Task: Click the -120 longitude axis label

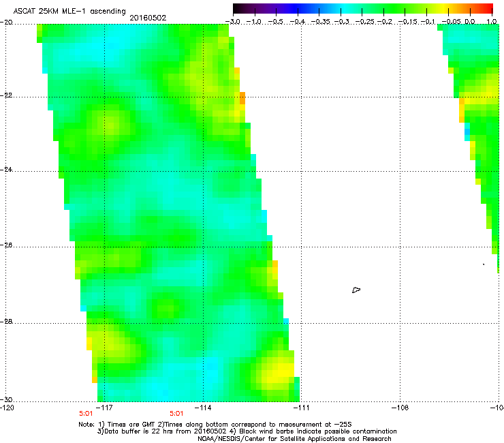Action: [x=7, y=408]
